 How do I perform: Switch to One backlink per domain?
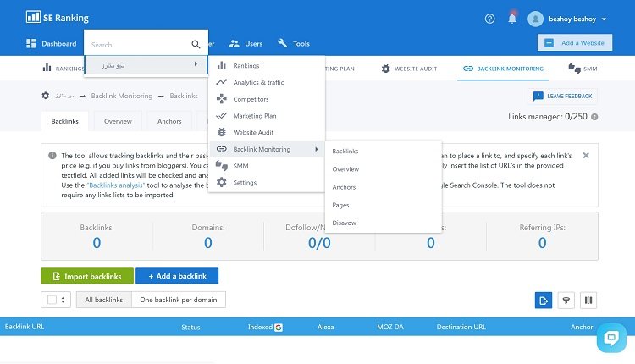point(179,300)
